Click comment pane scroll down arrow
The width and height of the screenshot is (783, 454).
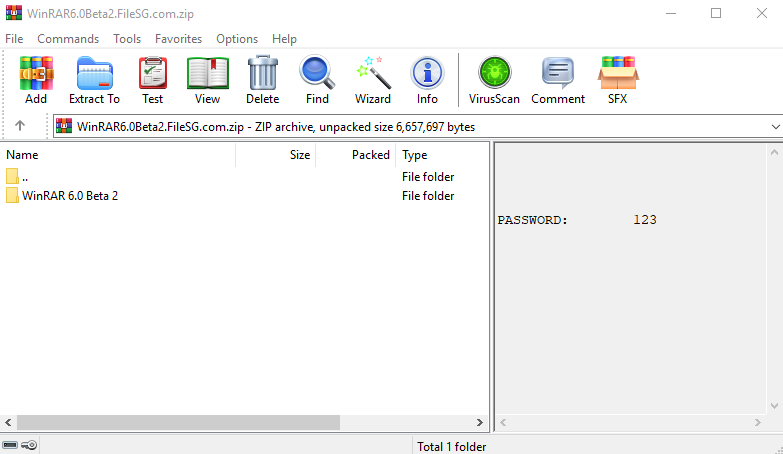point(775,406)
